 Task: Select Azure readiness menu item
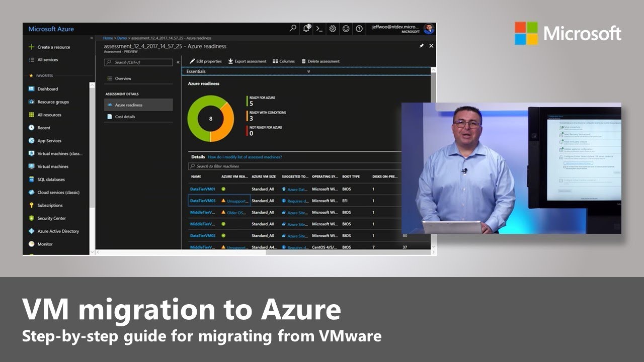coord(138,105)
